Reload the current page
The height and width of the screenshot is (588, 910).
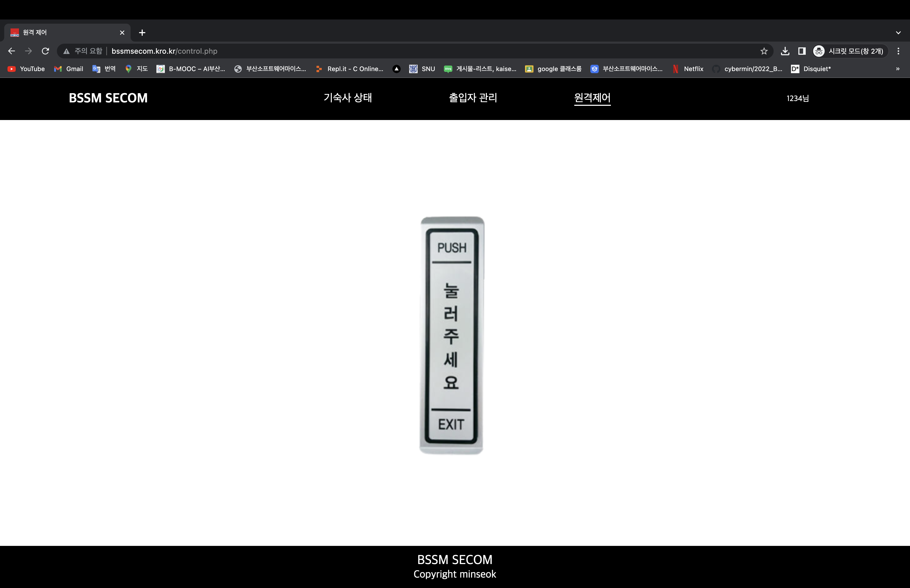(x=46, y=51)
